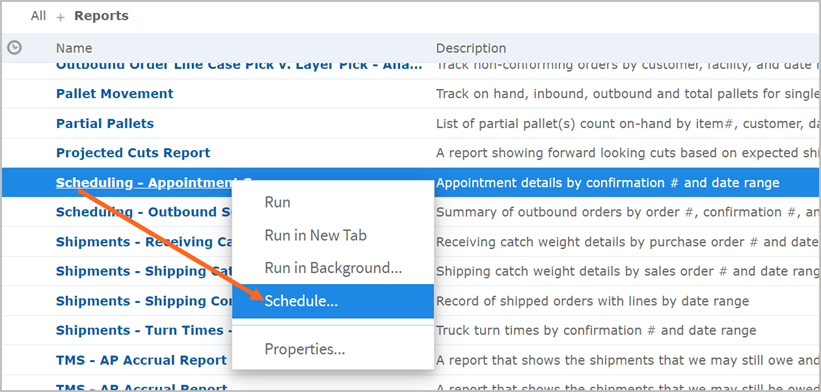This screenshot has width=821, height=392.
Task: Open the TMS - AP Accrual Report
Action: (x=141, y=360)
